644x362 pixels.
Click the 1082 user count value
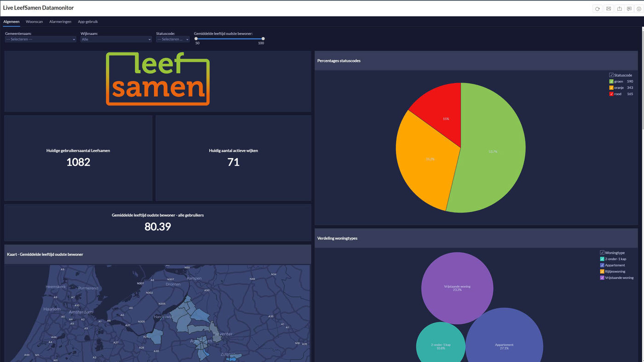click(78, 162)
